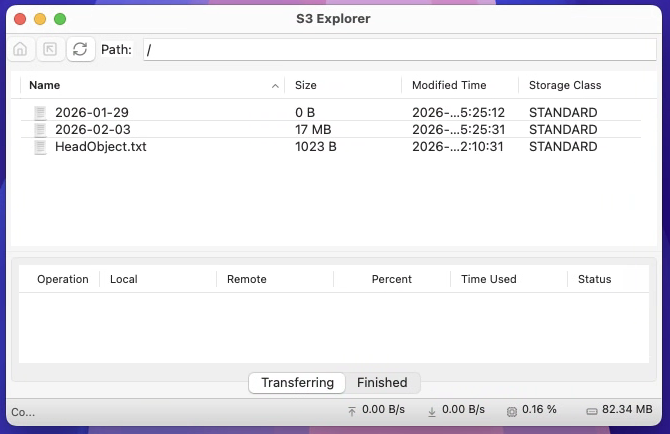Click the 0.16 % CPU value
670x434 pixels.
pos(539,409)
